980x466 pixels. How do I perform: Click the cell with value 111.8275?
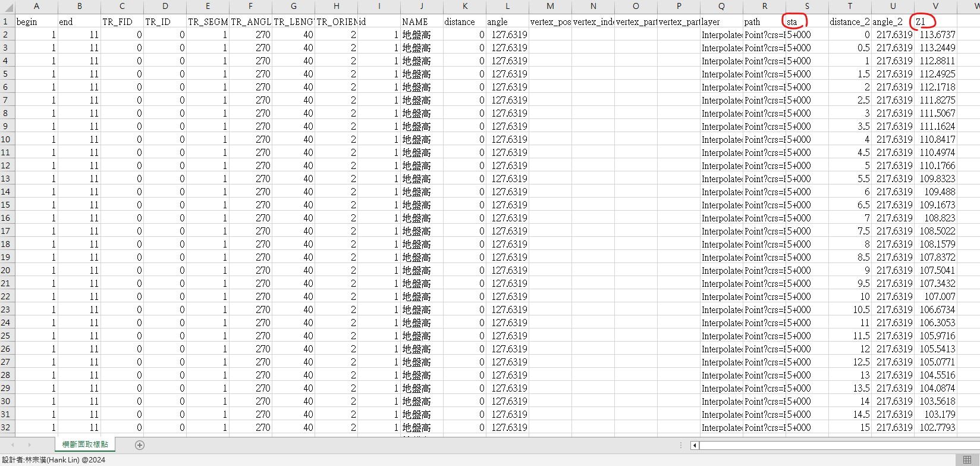935,100
